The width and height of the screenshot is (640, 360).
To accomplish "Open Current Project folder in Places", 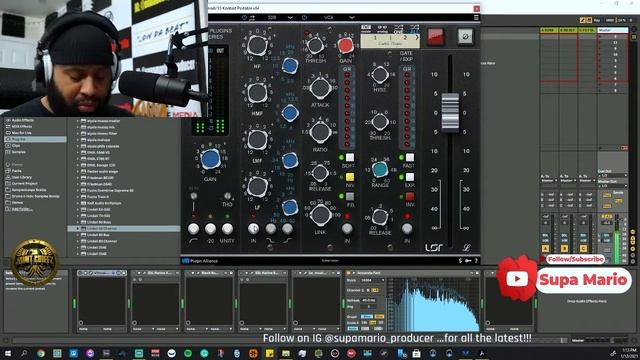I will pos(24,184).
